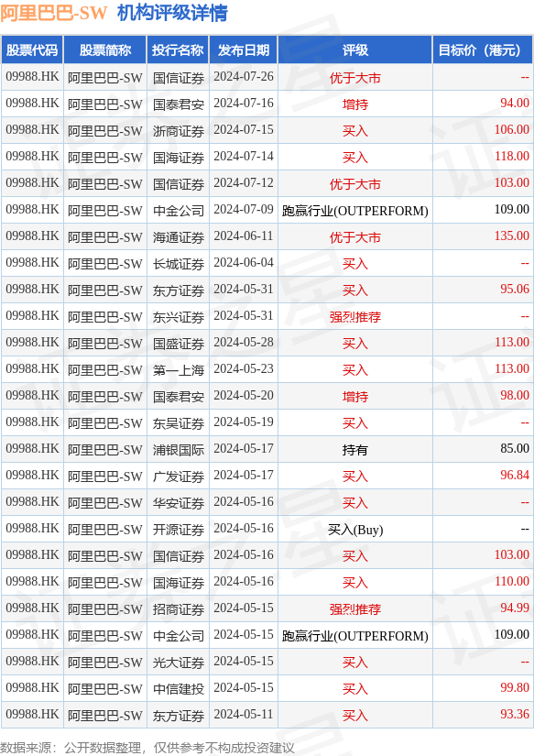This screenshot has height=756, width=534.
Task: Click the 阿里巴巴-SW title text
Action: (53, 13)
